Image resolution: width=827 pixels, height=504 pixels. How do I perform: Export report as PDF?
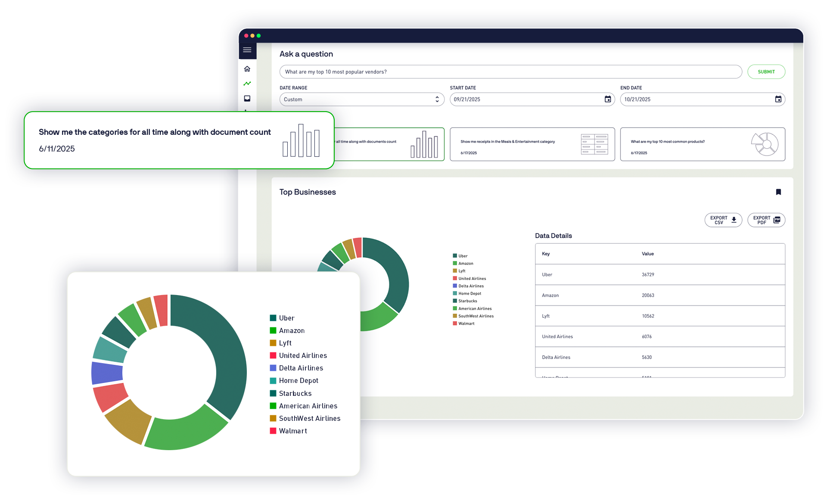click(x=766, y=220)
